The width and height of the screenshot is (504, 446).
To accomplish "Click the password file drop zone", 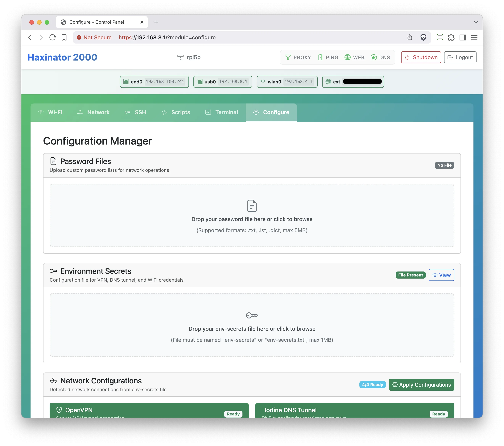I will [x=252, y=215].
